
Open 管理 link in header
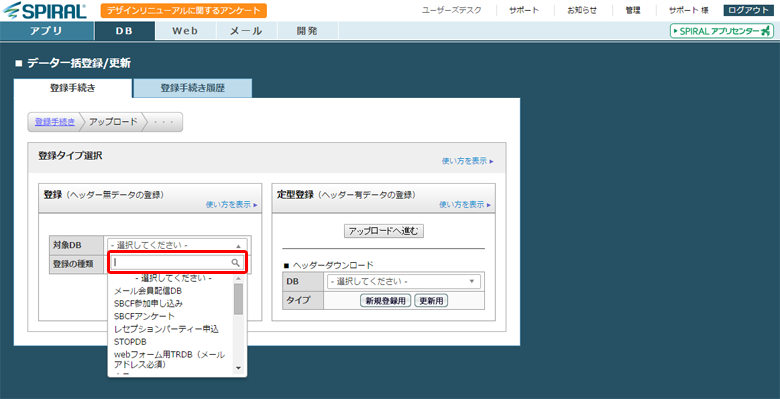633,10
